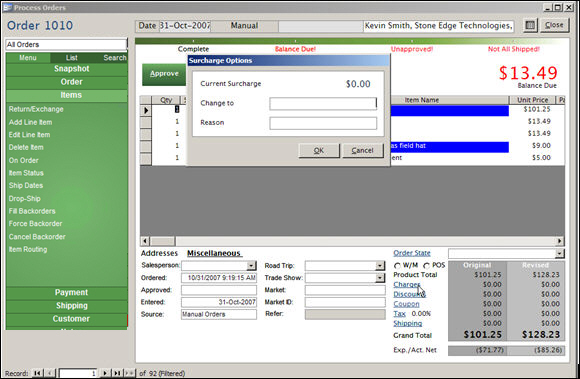
Task: Select the first row's record selector arrow
Action: pyautogui.click(x=146, y=110)
